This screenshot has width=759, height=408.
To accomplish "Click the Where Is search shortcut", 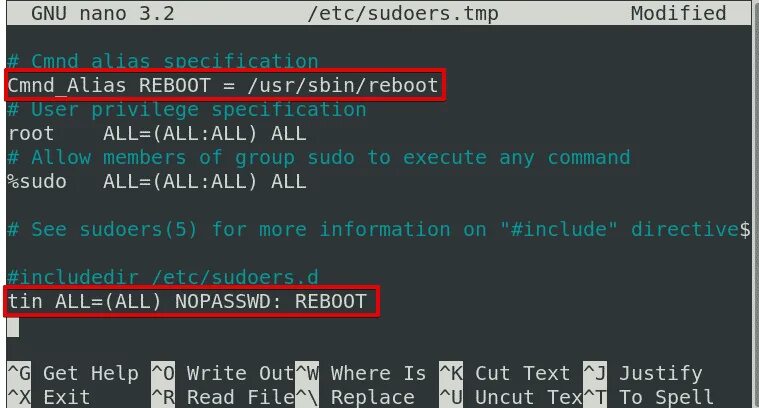I will 378,374.
